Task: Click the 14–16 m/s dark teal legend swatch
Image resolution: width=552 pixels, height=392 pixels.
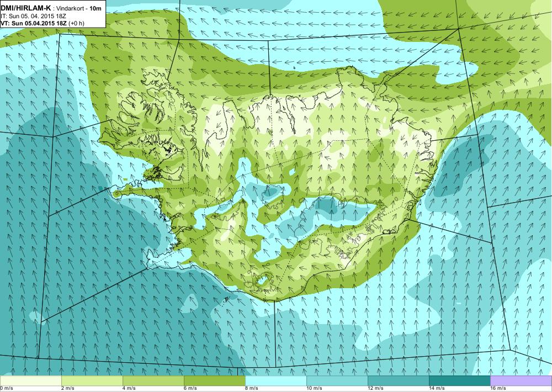Action: pos(460,381)
